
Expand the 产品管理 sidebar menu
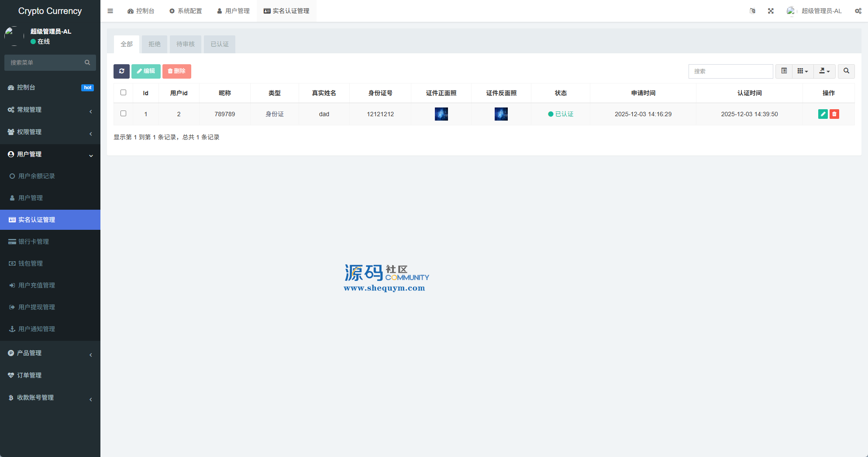point(50,353)
